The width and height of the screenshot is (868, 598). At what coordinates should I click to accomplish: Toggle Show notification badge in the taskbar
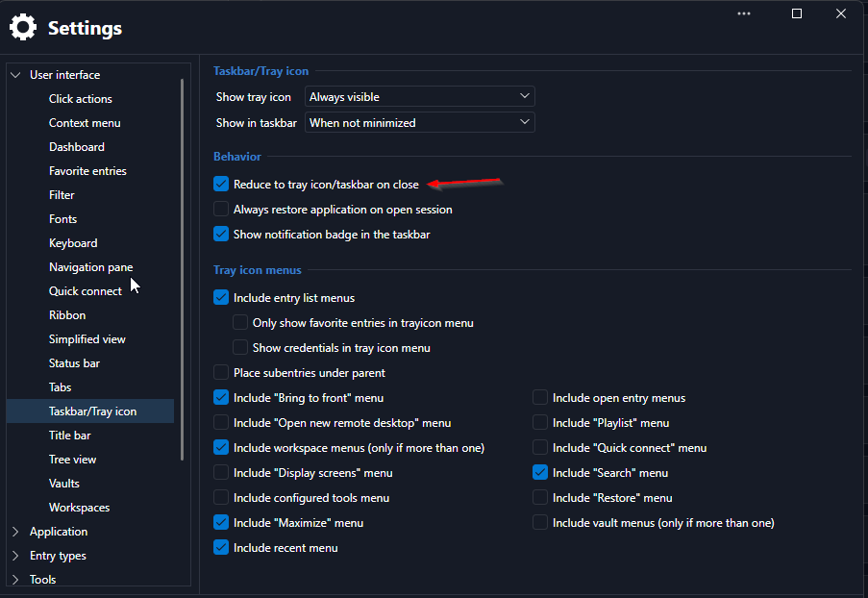(x=221, y=234)
